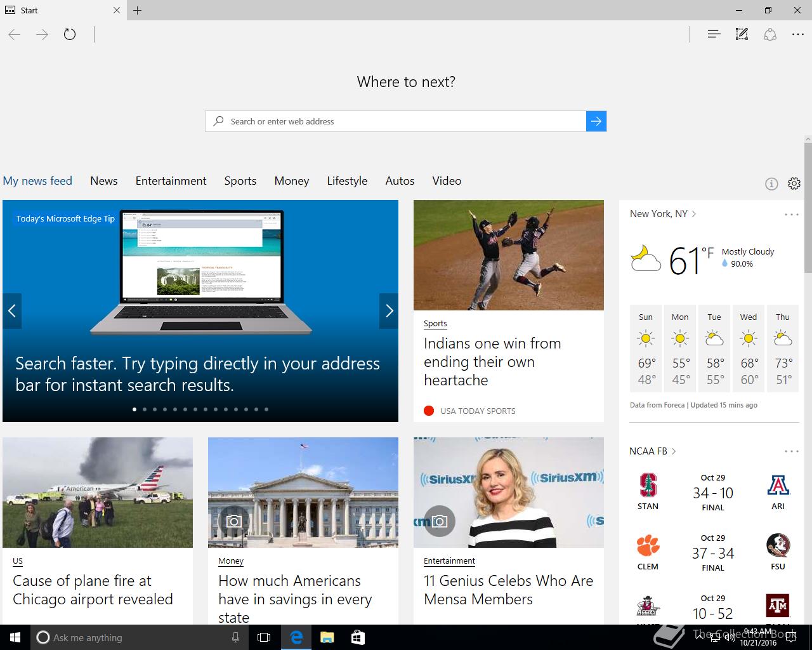Image resolution: width=812 pixels, height=650 pixels.
Task: Open 11 Genius Celebs Mensa article
Action: (x=509, y=590)
